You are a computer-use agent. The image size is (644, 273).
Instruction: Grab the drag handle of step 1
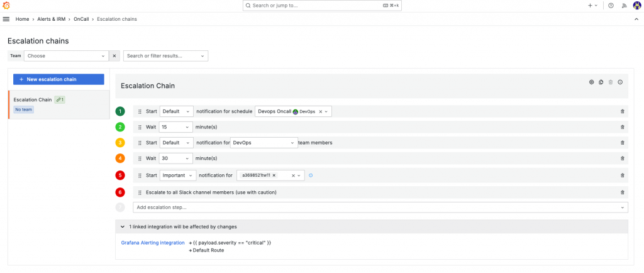click(140, 111)
